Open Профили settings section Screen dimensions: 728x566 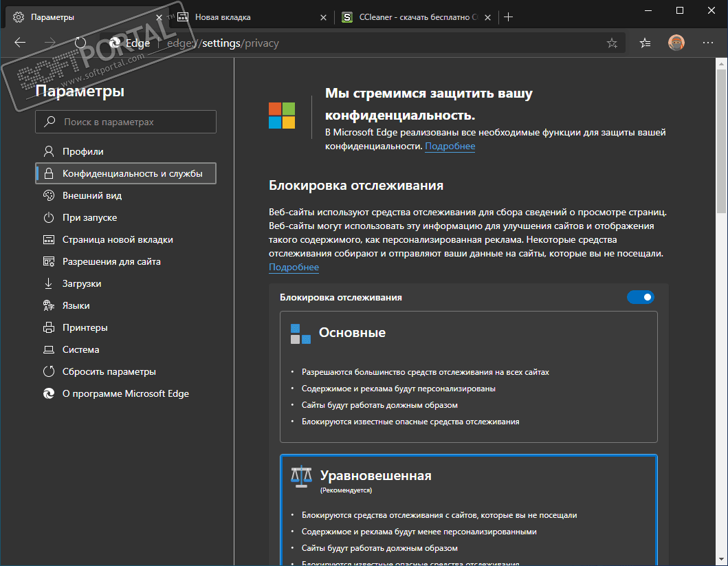click(82, 151)
